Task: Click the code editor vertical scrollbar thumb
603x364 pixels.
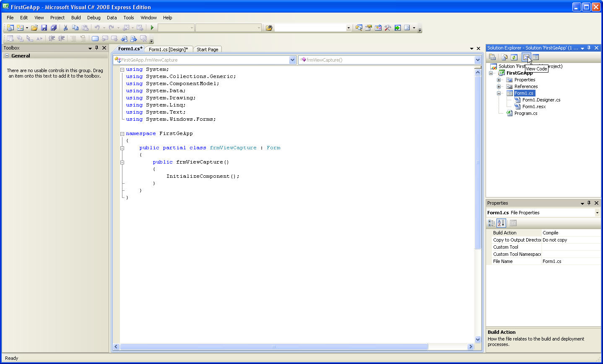Action: 478,162
